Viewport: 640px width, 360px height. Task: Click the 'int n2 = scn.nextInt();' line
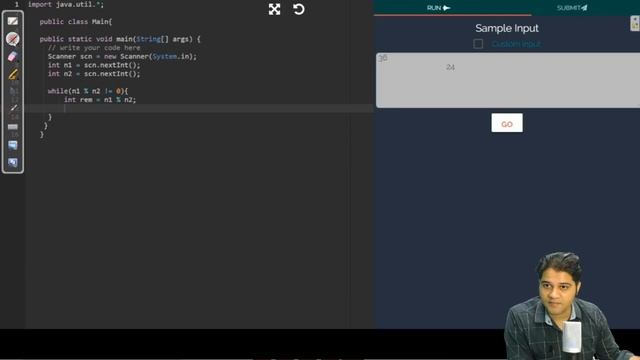(94, 74)
